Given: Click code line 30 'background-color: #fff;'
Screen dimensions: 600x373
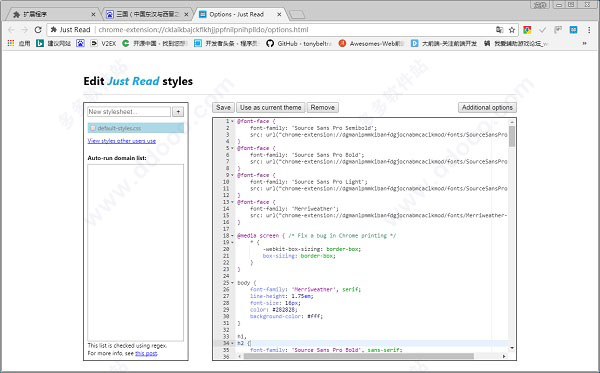Looking at the screenshot, I should [x=287, y=316].
